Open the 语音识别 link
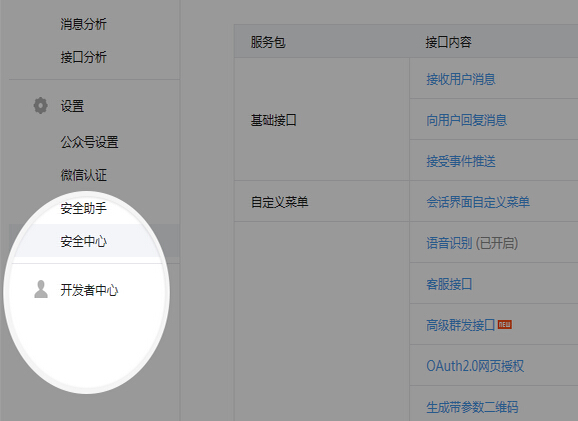 point(449,243)
